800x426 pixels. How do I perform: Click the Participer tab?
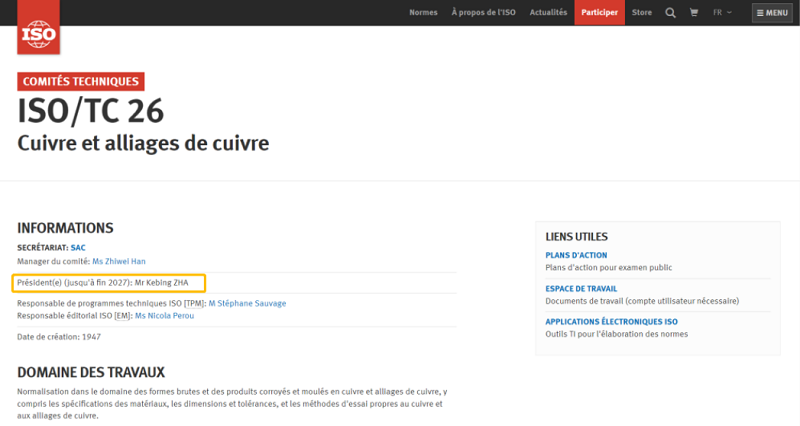[x=600, y=13]
